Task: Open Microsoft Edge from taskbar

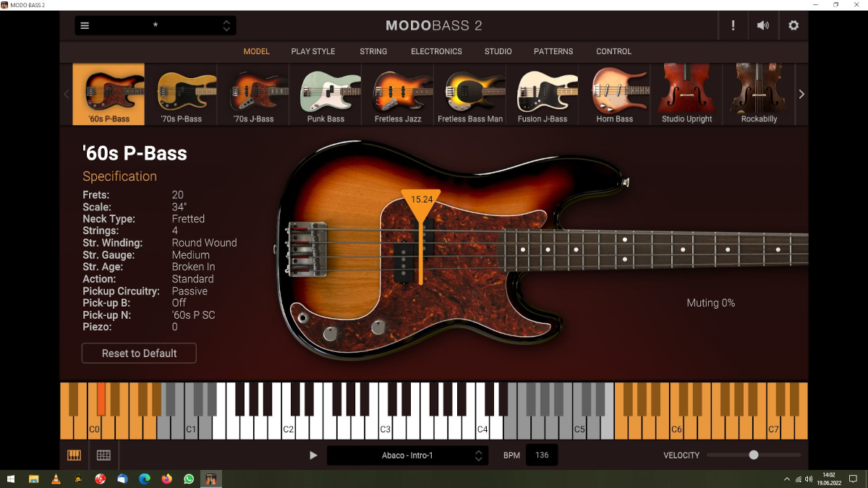Action: [x=145, y=479]
